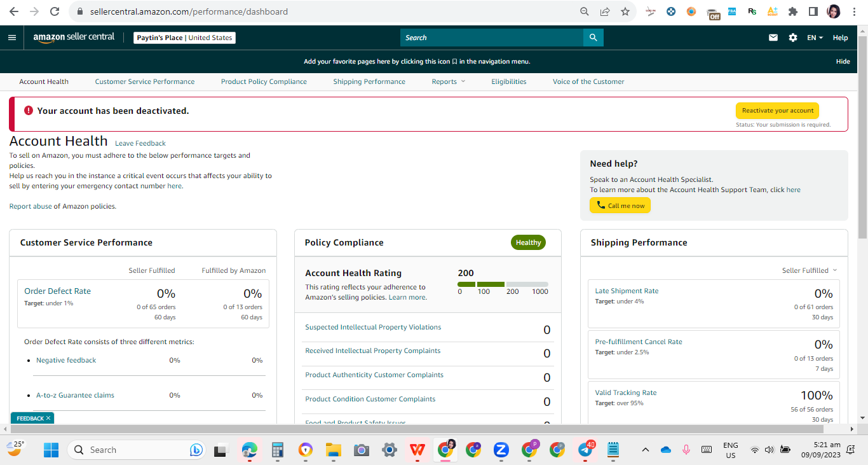Click the Healthy status badge
This screenshot has width=868, height=465.
coord(528,242)
